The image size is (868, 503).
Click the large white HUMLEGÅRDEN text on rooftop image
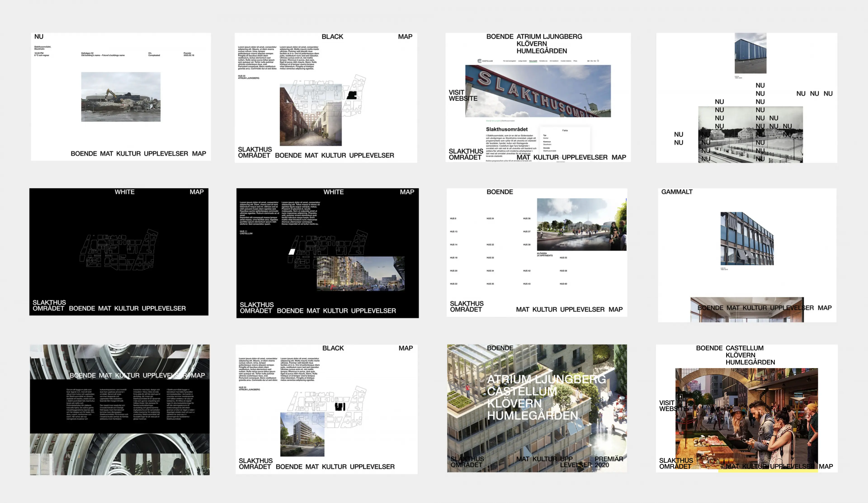(532, 416)
